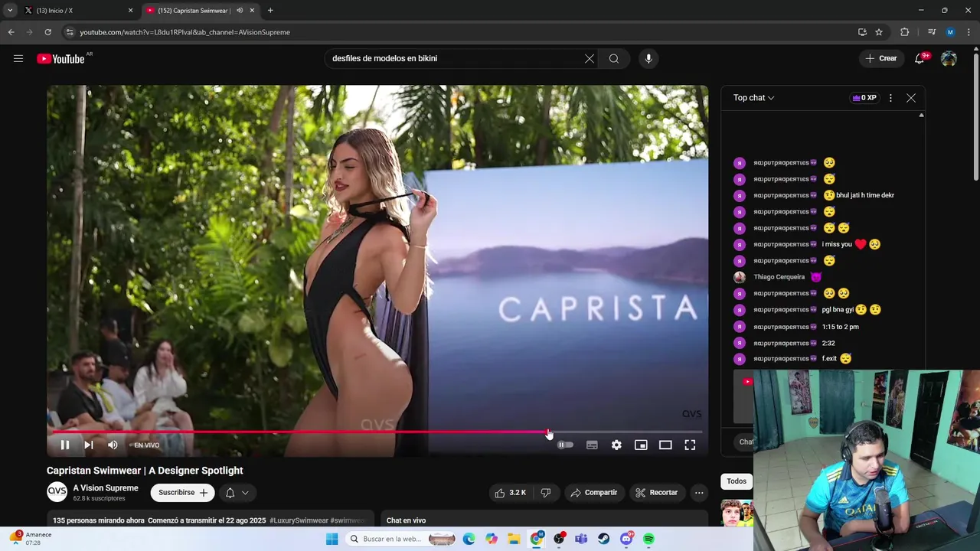
Task: Focus the YouTube search field
Action: [x=456, y=58]
